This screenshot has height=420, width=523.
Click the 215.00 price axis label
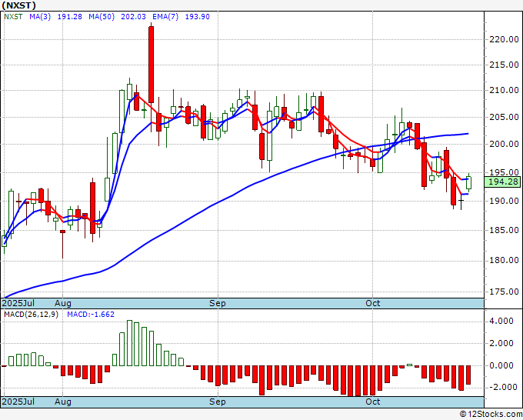(504, 65)
